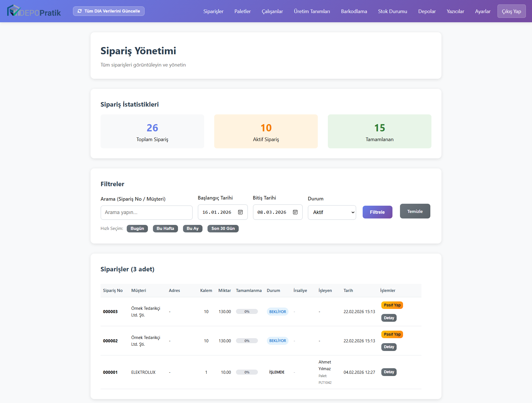Image resolution: width=532 pixels, height=403 pixels.
Task: Go to the Paletler page
Action: (x=242, y=11)
